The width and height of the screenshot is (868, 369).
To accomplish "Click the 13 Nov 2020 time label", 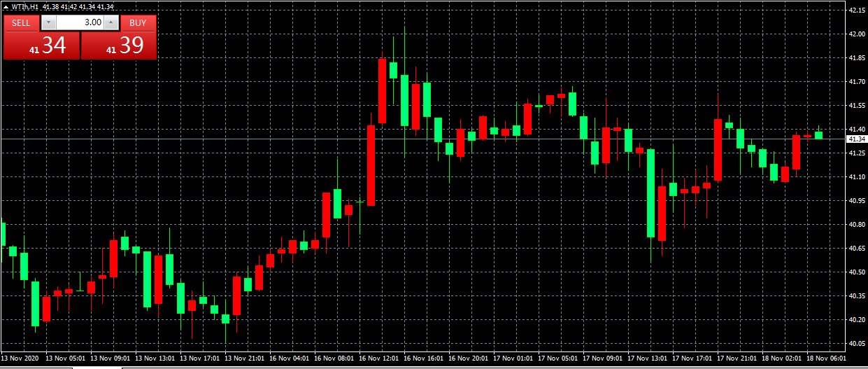I will pos(21,358).
